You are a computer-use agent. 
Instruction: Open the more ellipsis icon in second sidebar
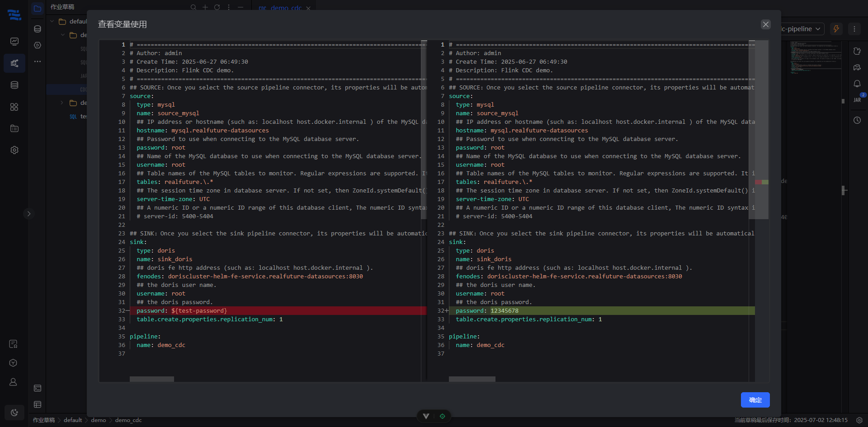pyautogui.click(x=38, y=61)
